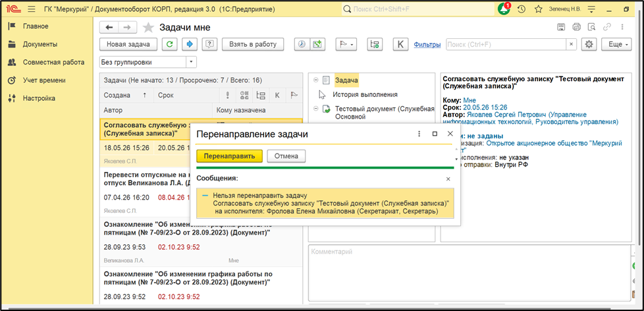644x311 pixels.
Task: Open the Еще dropdown menu
Action: 616,44
